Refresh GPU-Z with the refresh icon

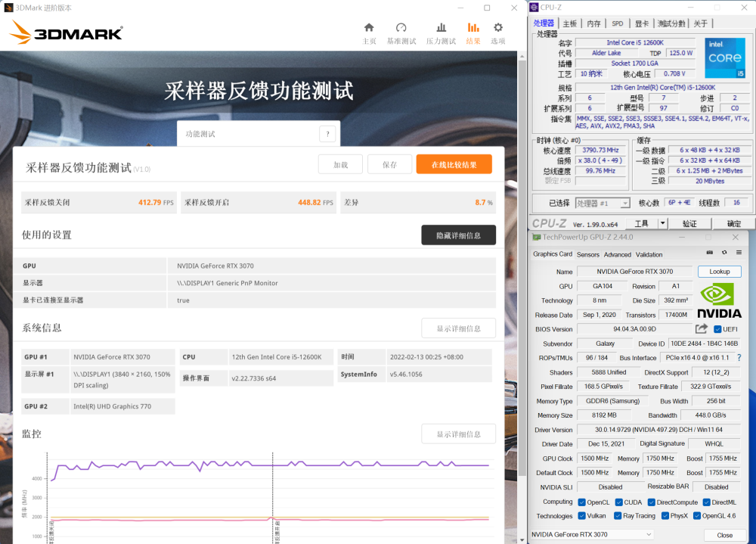tap(724, 253)
